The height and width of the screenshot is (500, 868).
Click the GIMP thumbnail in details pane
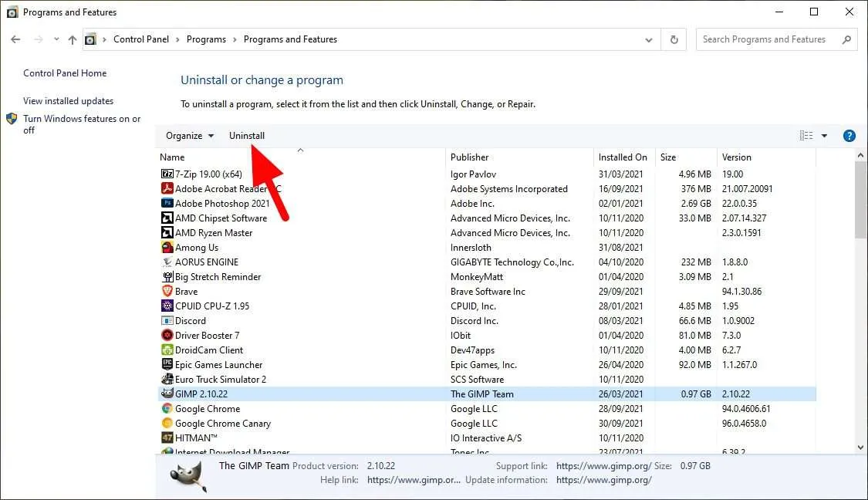click(188, 475)
